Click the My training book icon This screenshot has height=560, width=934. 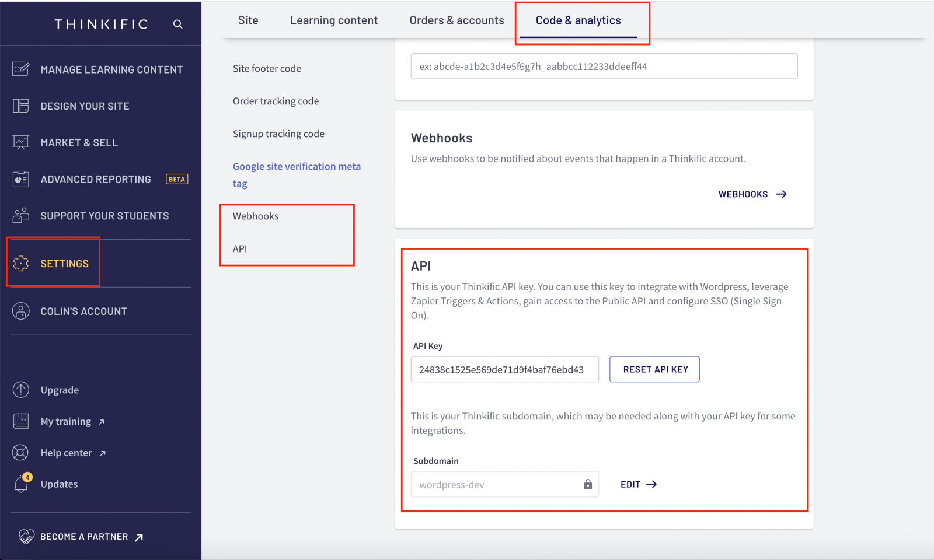(21, 421)
